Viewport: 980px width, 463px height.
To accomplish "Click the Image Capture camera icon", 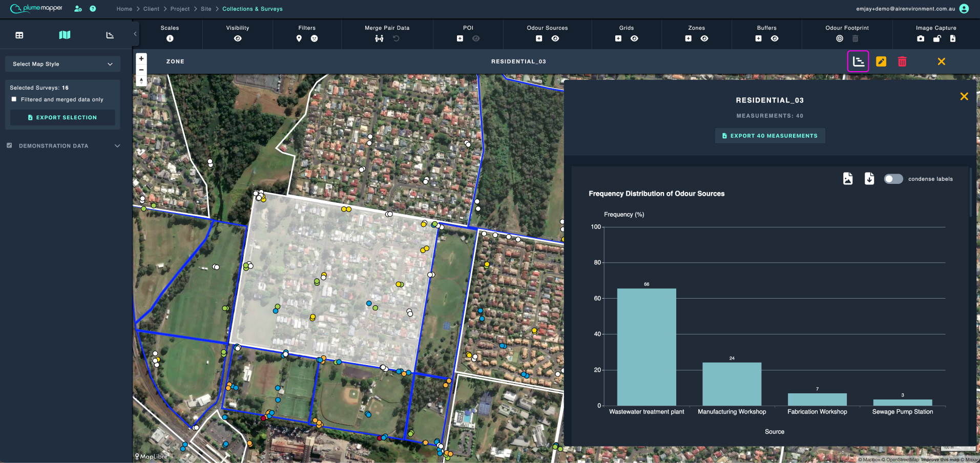I will click(921, 38).
